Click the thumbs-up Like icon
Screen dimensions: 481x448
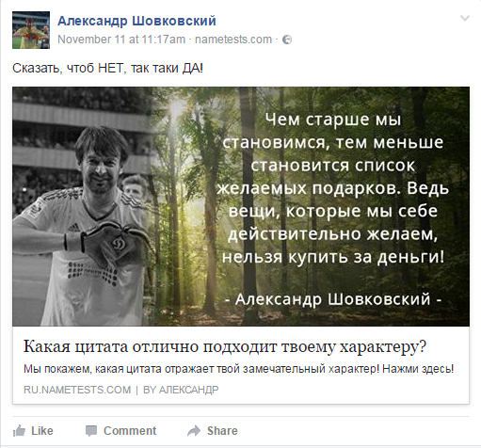19,431
